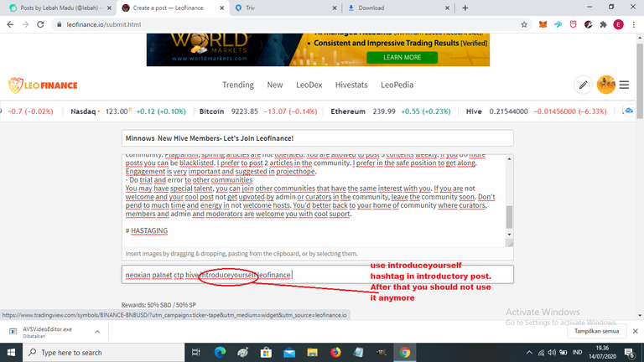Image resolution: width=644 pixels, height=362 pixels.
Task: Open the Trending menu
Action: coord(238,85)
